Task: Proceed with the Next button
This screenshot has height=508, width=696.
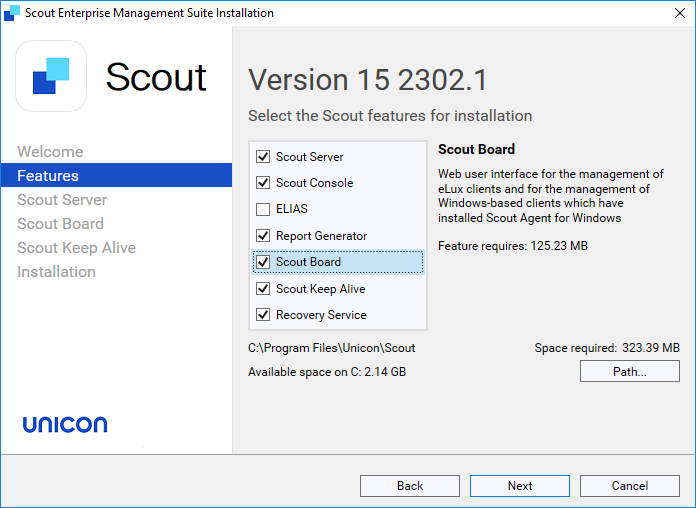Action: (520, 486)
